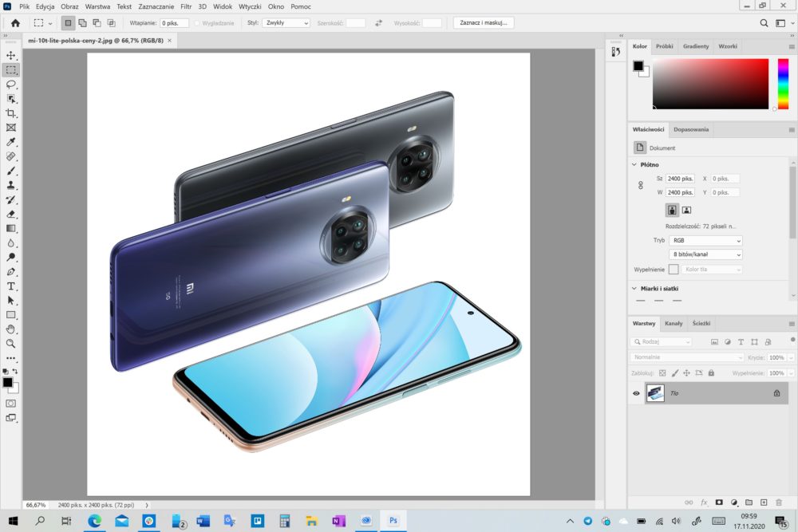Open the 8 bitów/kanał dropdown
This screenshot has width=798, height=532.
point(705,254)
